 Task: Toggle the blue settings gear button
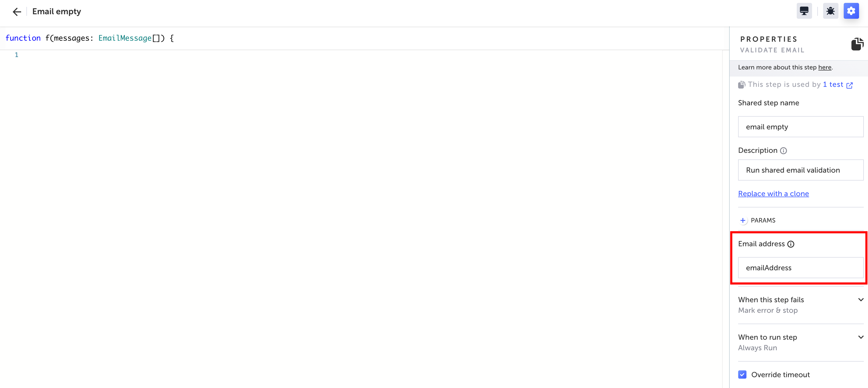click(x=851, y=11)
